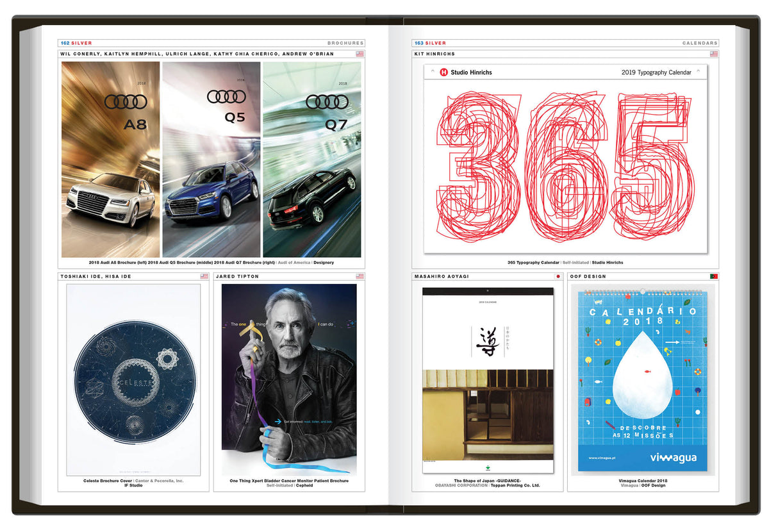Click the 'BROCHURES' section heading
The image size is (769, 532).
pos(345,43)
